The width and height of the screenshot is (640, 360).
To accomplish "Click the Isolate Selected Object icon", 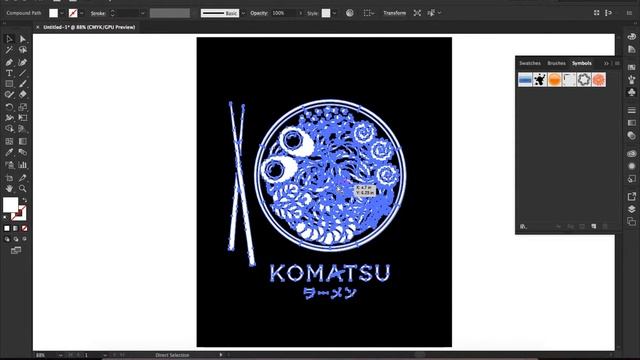I will (x=417, y=13).
